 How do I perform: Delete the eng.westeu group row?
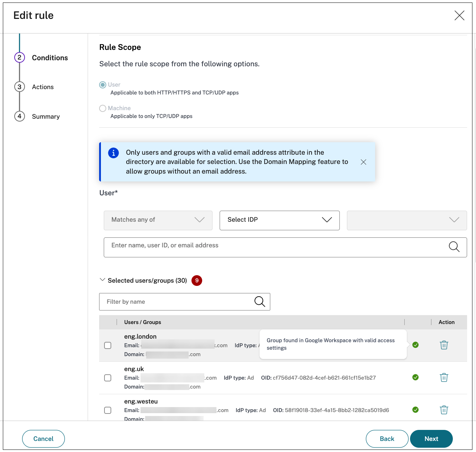(x=444, y=410)
